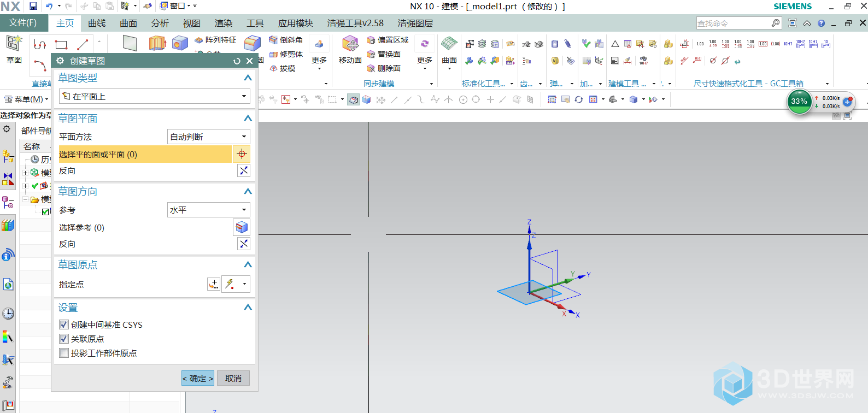Screen dimensions: 868x413
Task: Switch to 曲线 ribbon tab
Action: (97, 23)
